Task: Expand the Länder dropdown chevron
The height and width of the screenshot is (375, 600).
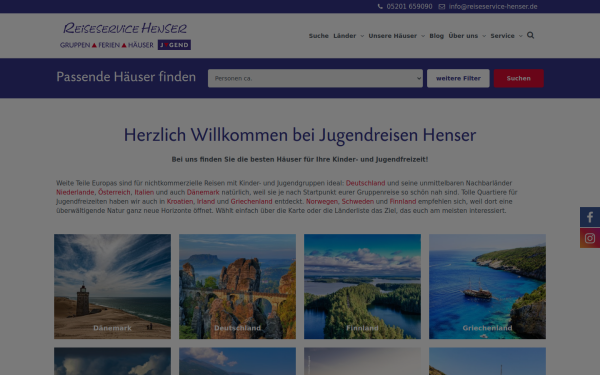Action: tap(362, 36)
